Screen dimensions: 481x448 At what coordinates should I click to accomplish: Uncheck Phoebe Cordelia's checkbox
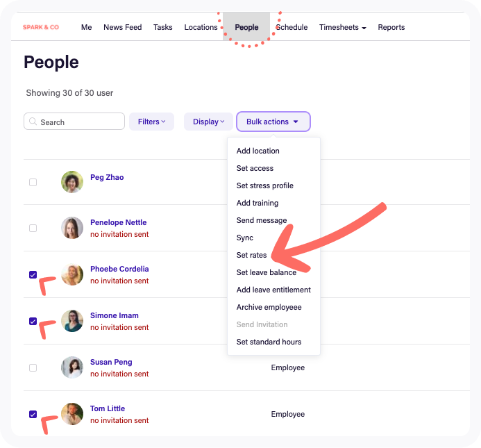(x=33, y=274)
